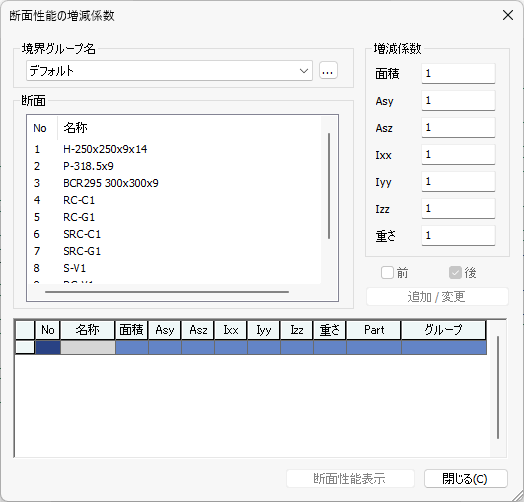Click the 断面性能表示 button
524x502 pixels.
click(350, 479)
